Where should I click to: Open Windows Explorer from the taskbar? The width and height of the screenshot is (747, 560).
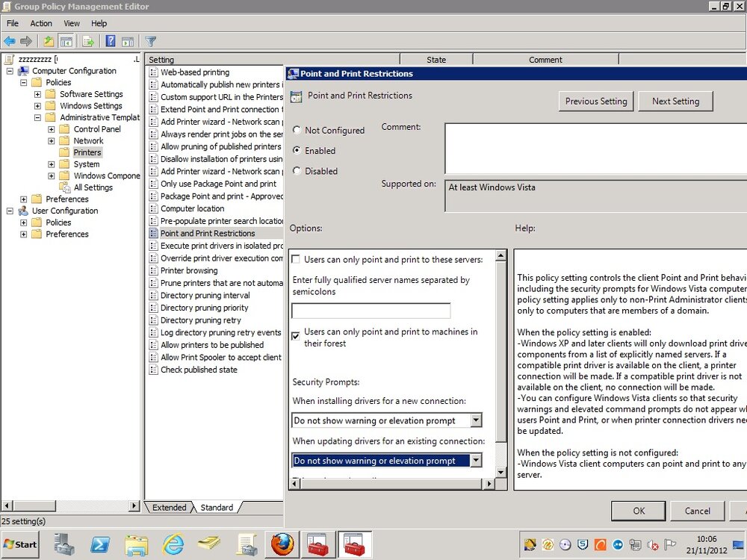pos(136,544)
